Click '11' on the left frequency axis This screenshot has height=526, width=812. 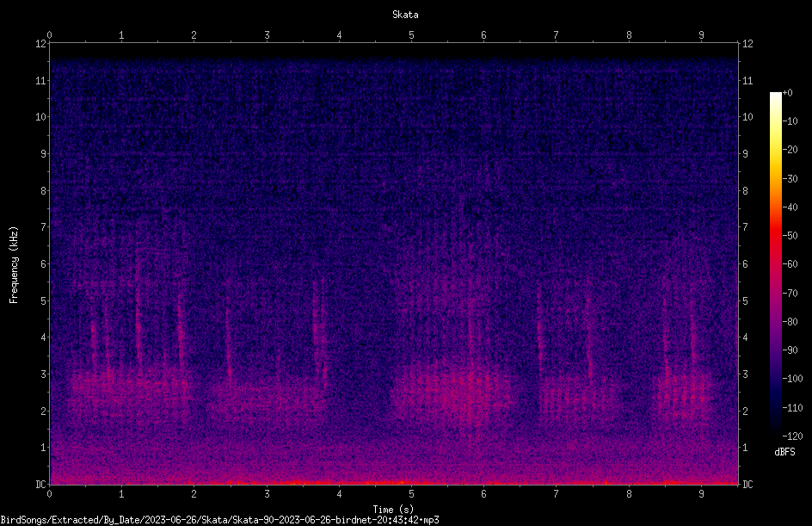point(40,80)
